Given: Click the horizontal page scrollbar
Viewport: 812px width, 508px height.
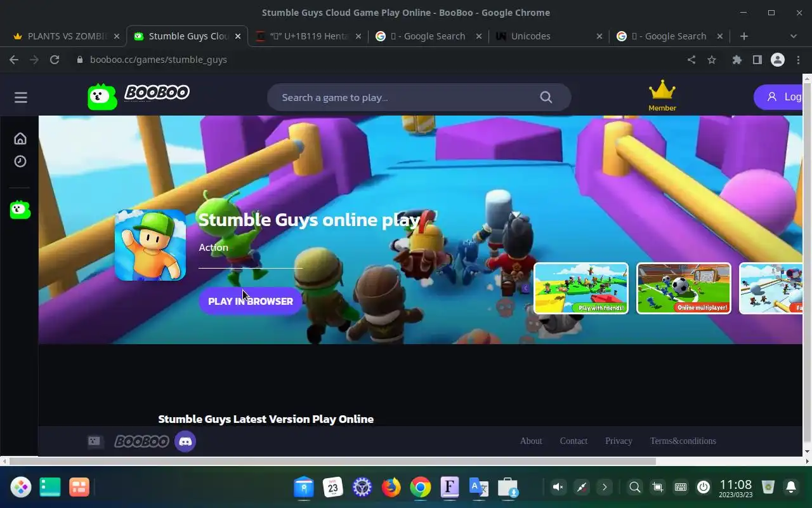Looking at the screenshot, I should tap(332, 461).
